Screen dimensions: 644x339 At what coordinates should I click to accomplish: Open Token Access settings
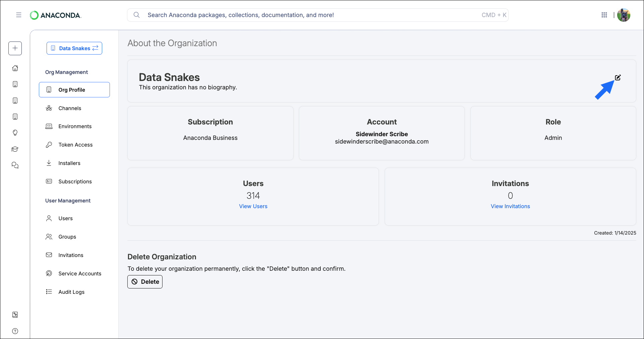[x=75, y=145]
